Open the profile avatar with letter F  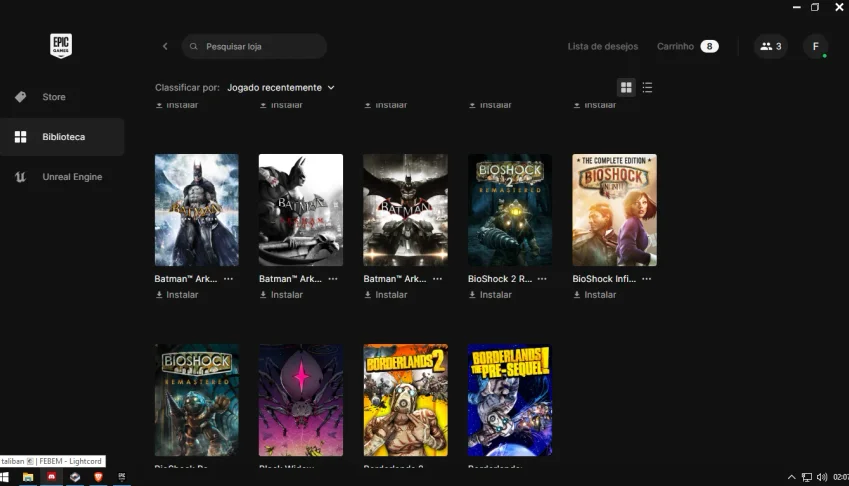pos(815,47)
